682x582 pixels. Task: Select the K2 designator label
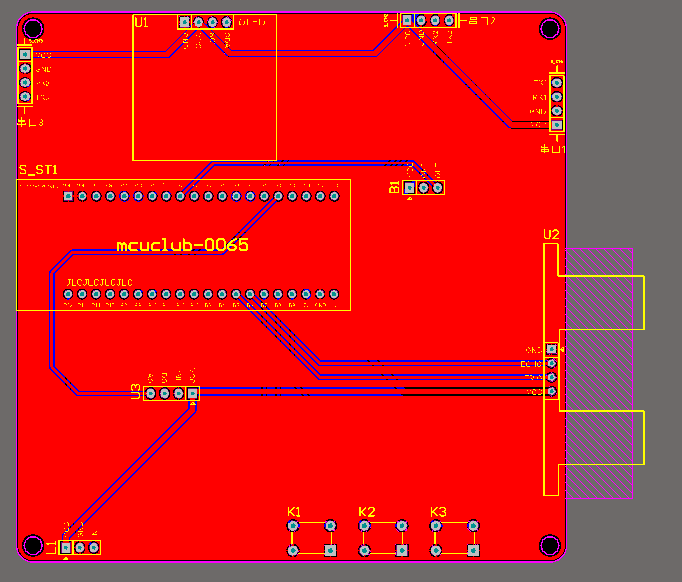coord(367,512)
